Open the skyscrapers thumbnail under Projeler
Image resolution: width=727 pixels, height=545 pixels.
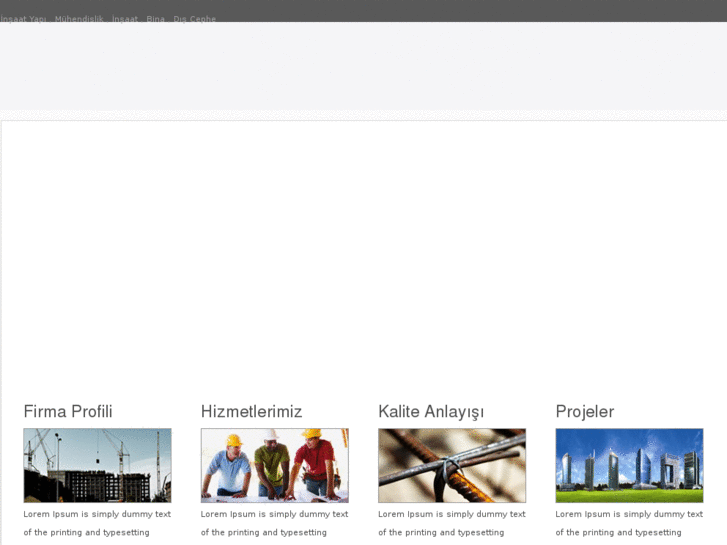[629, 465]
